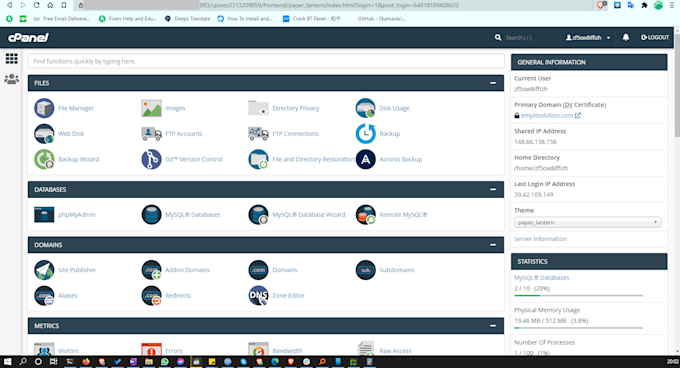Collapse the Files section

(x=493, y=83)
